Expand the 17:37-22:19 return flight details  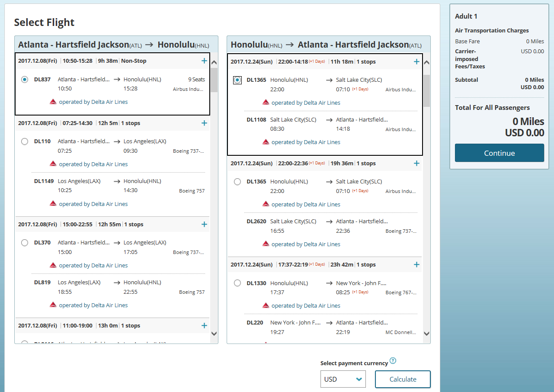pyautogui.click(x=416, y=265)
